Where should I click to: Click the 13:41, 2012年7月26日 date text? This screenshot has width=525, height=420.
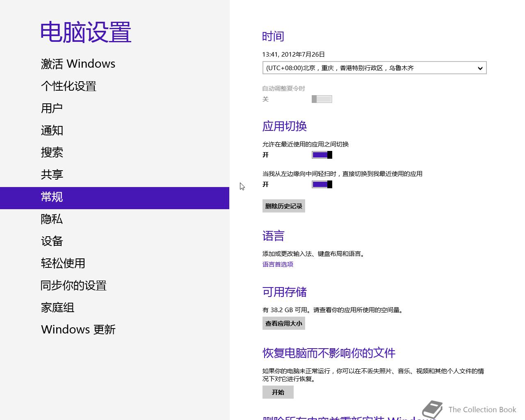click(x=294, y=54)
